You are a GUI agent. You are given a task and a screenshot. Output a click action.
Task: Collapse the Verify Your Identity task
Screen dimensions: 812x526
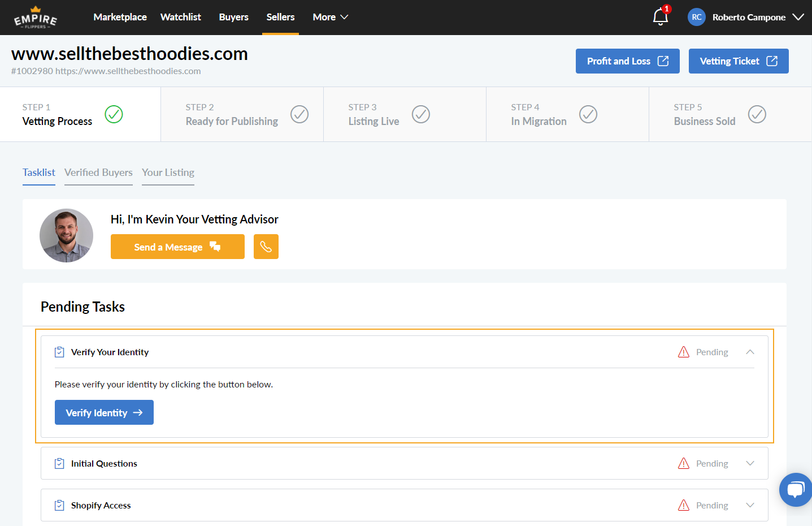[x=750, y=352]
